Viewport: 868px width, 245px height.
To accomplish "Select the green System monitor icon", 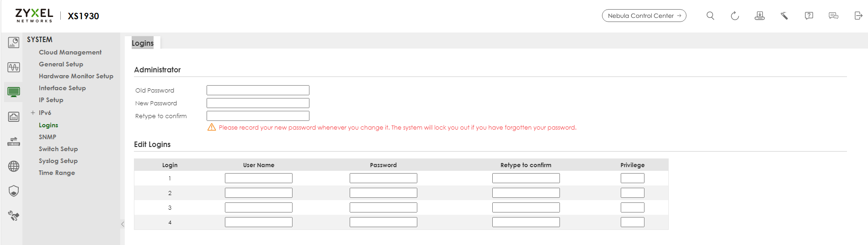I will tap(14, 92).
